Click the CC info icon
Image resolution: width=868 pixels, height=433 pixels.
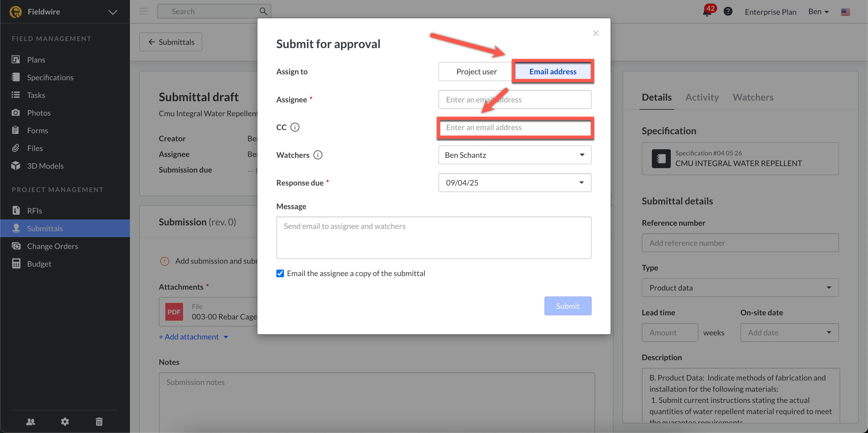[x=295, y=127]
